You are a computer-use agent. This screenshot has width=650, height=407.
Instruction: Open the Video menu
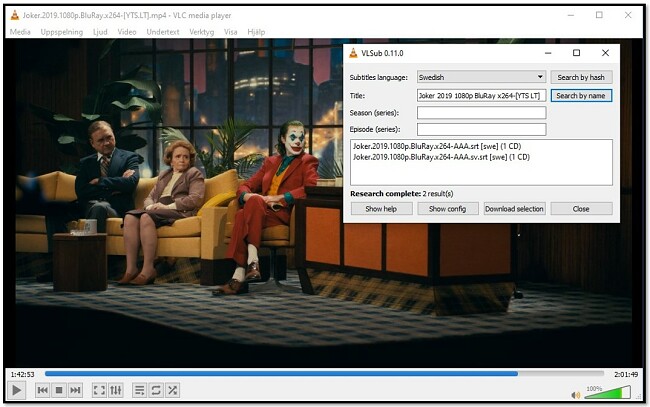tap(127, 32)
